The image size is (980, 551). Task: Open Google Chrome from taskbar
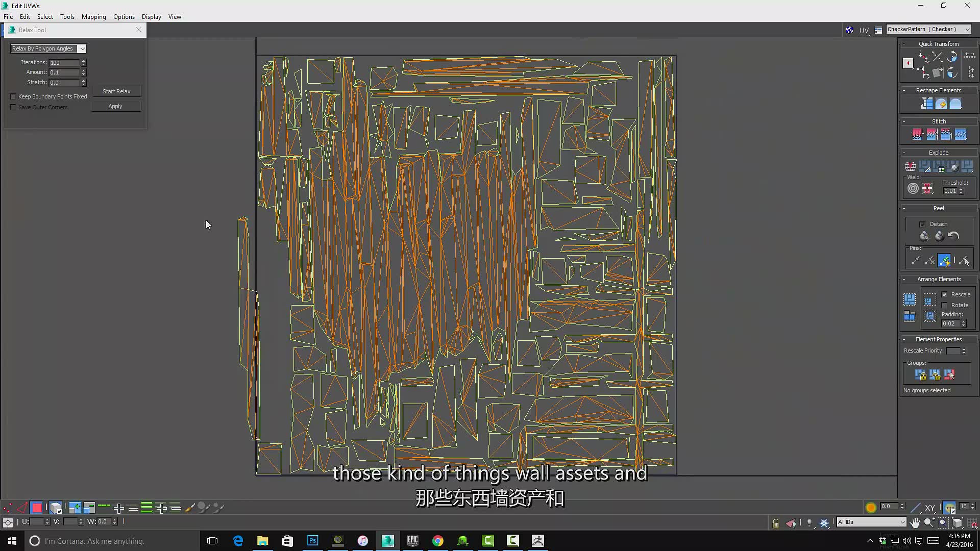click(438, 541)
